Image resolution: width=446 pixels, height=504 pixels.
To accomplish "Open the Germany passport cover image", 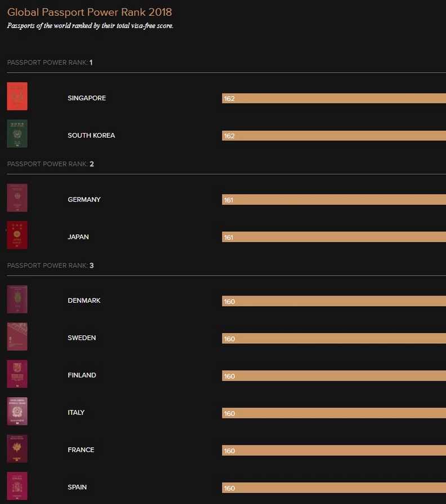I will pos(17,198).
